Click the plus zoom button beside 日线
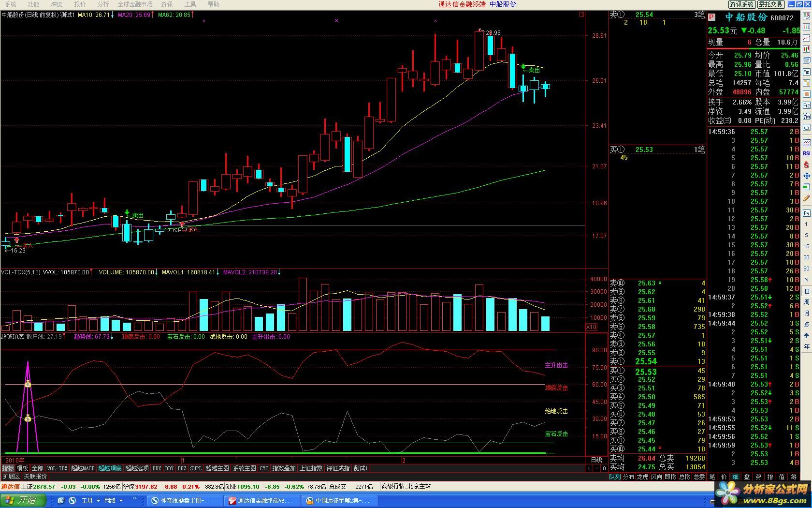The width and height of the screenshot is (812, 508). click(x=589, y=468)
